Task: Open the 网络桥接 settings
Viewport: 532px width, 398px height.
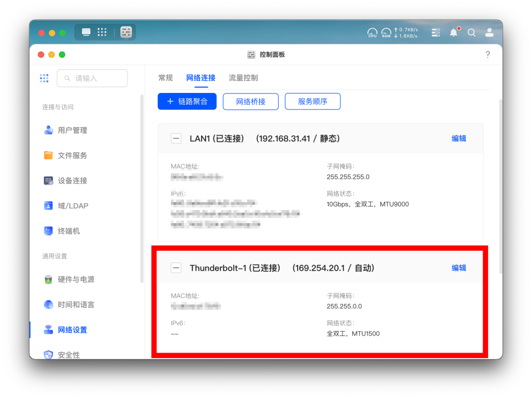Action: click(250, 101)
